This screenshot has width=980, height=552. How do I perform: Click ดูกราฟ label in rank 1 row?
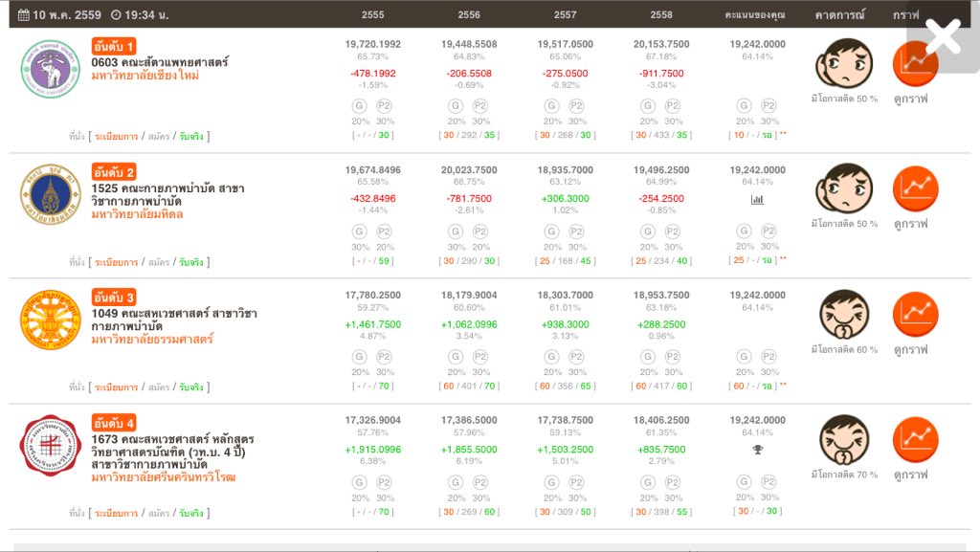pyautogui.click(x=911, y=99)
